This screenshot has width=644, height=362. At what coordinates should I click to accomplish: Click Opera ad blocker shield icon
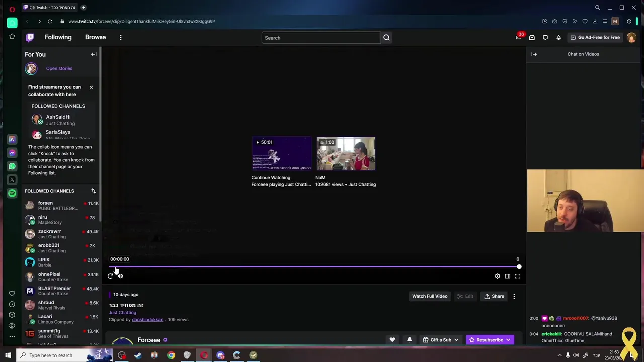[x=565, y=21]
